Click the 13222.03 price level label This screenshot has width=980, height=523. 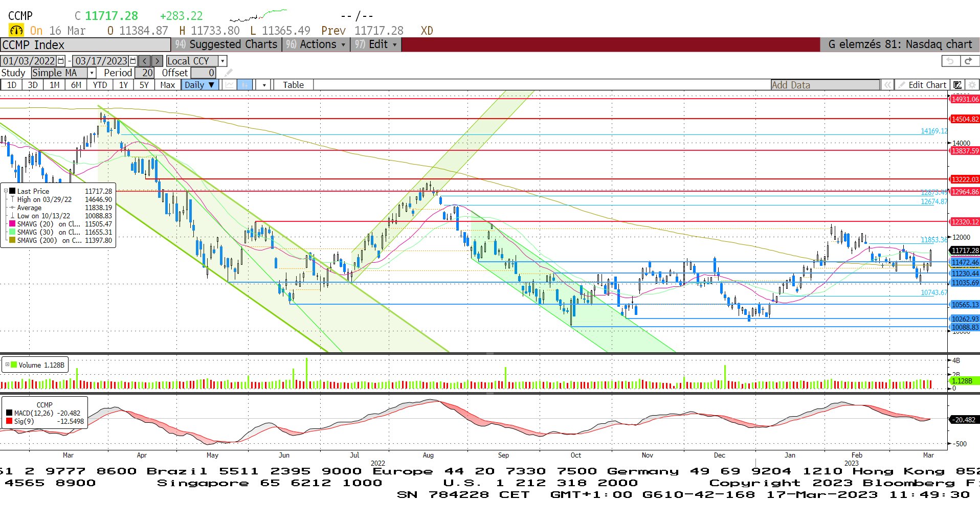click(965, 179)
